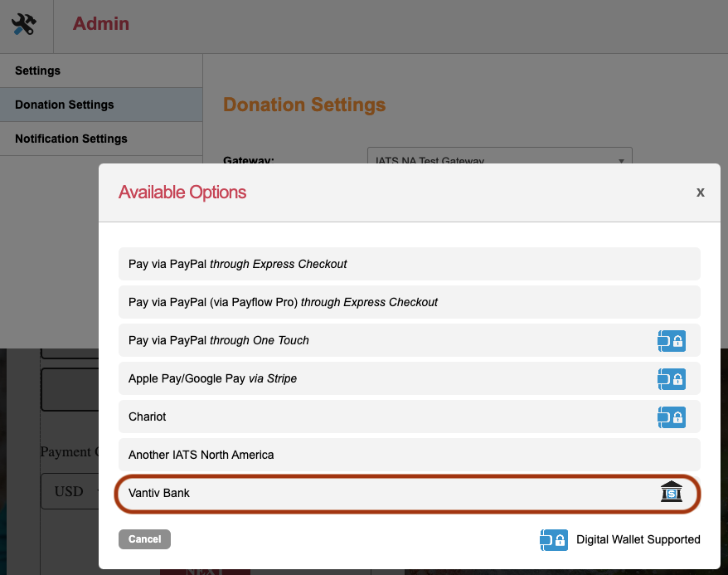Click the legend icon beside Digital Wallet Supported
728x575 pixels.
pyautogui.click(x=554, y=540)
